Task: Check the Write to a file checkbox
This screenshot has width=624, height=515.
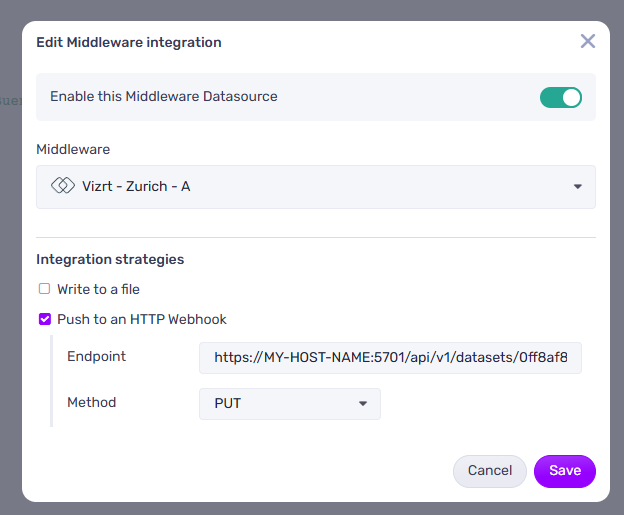Action: click(x=44, y=289)
